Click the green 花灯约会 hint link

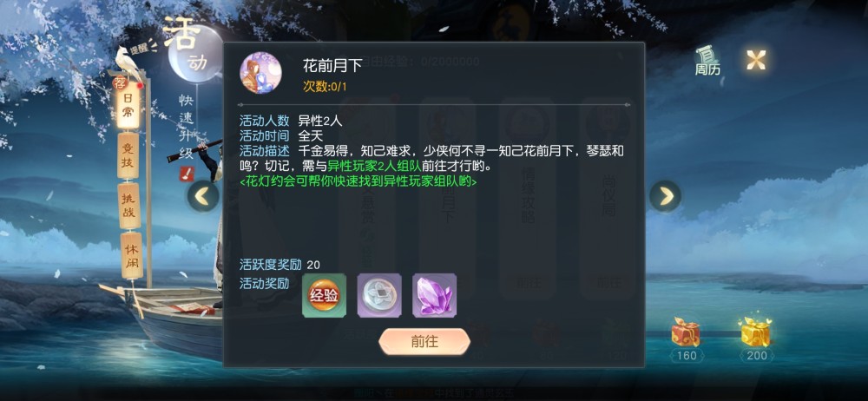pos(358,181)
